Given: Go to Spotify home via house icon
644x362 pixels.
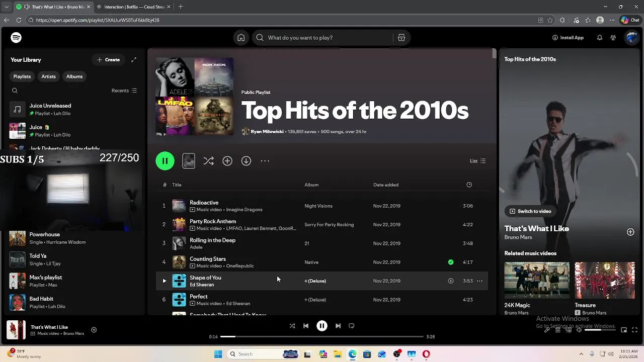Looking at the screenshot, I should 241,38.
